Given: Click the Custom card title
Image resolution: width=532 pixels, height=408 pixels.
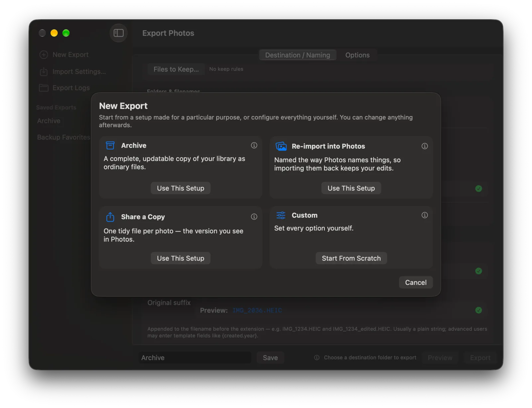Looking at the screenshot, I should pos(305,215).
